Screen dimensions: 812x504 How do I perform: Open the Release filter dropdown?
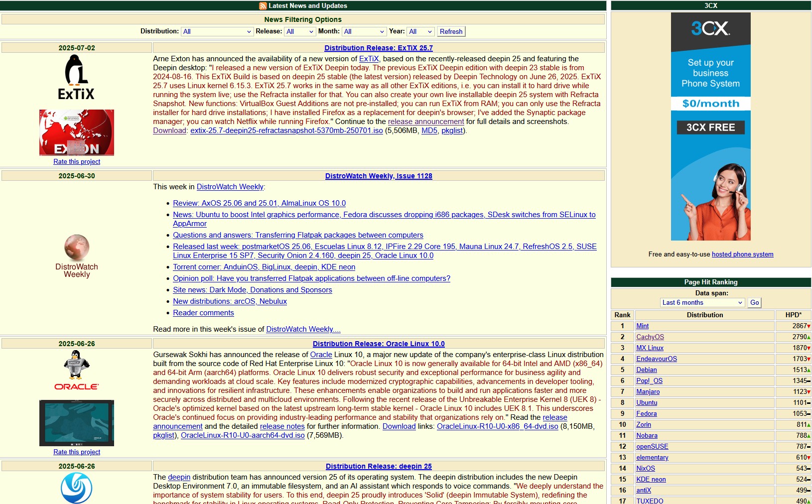tap(300, 31)
